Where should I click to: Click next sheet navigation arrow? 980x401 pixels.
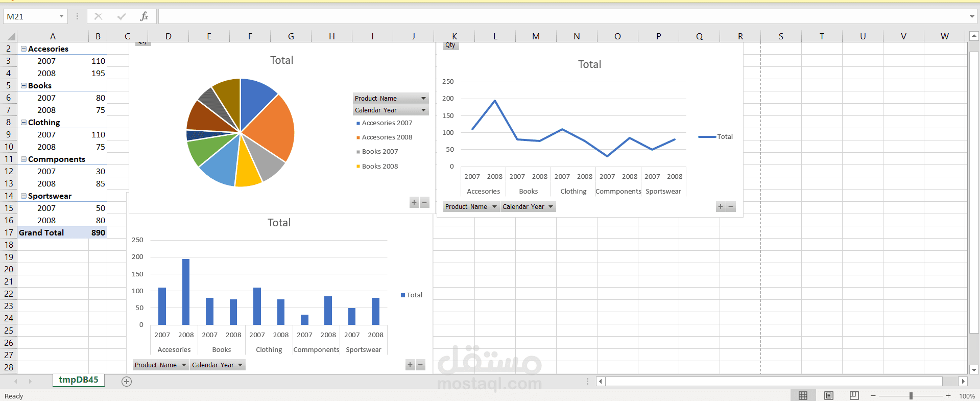[x=30, y=381]
